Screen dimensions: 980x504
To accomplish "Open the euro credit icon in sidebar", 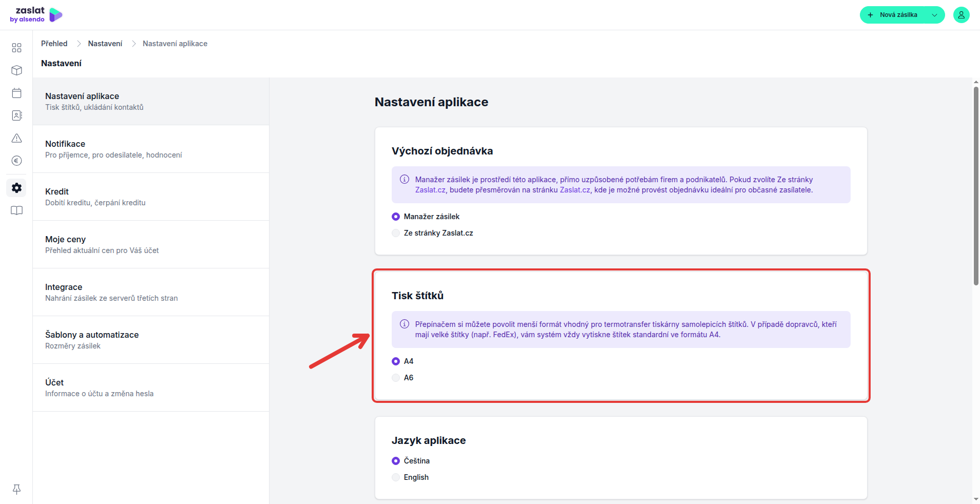I will pyautogui.click(x=16, y=161).
